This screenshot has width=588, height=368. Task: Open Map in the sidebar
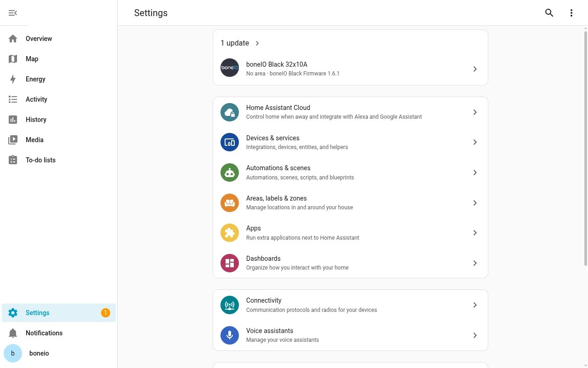59,59
